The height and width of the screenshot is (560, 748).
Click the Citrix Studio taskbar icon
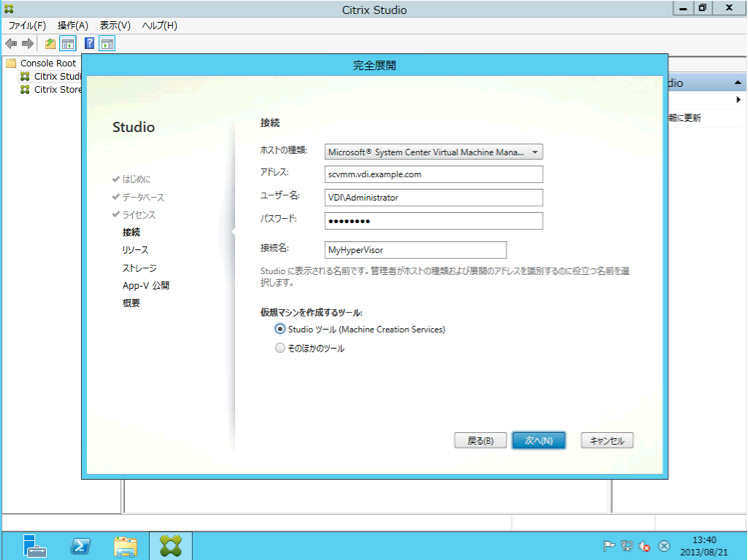point(171,546)
